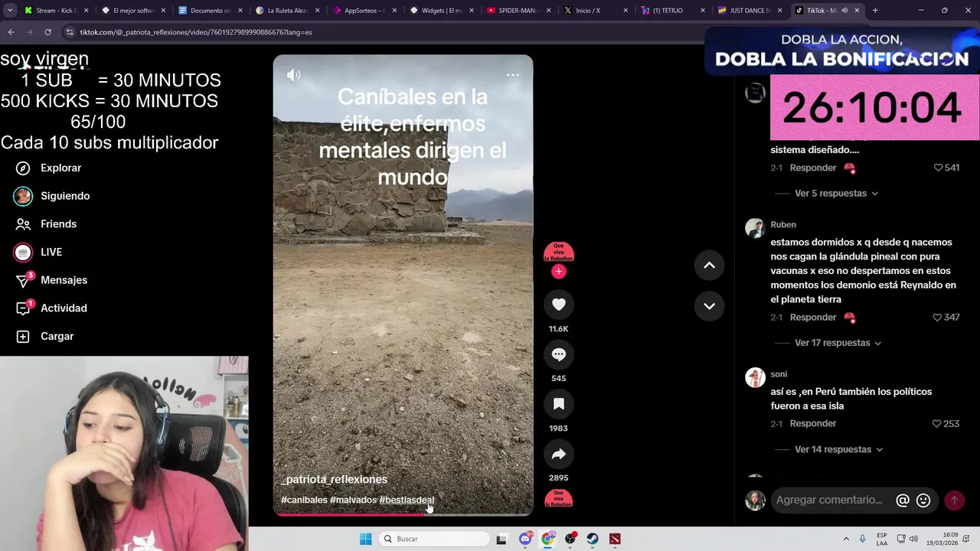Open OBS Studio from the taskbar

pyautogui.click(x=570, y=539)
